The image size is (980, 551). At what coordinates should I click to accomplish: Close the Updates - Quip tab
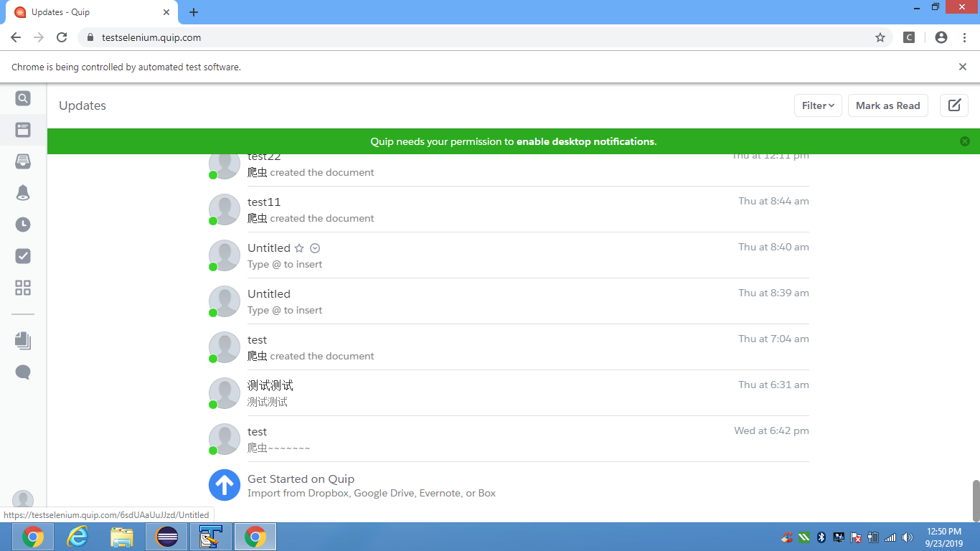(x=166, y=12)
